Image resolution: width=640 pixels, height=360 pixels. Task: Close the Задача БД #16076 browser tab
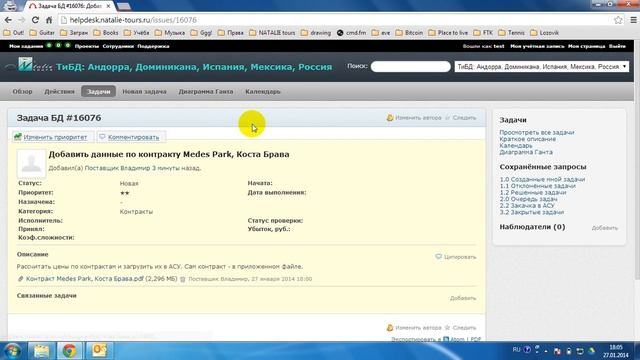coord(108,6)
